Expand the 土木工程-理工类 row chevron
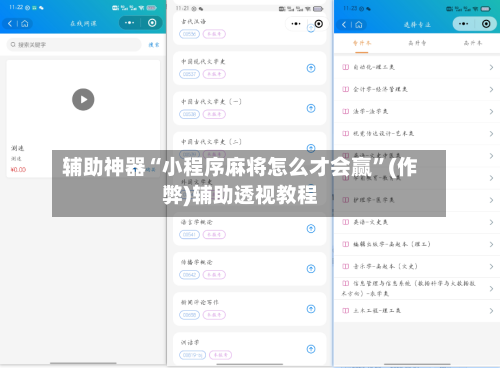 tap(491, 311)
